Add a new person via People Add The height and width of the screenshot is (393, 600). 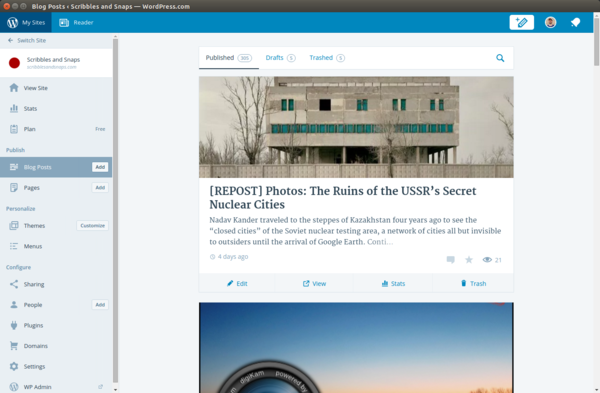coord(100,305)
